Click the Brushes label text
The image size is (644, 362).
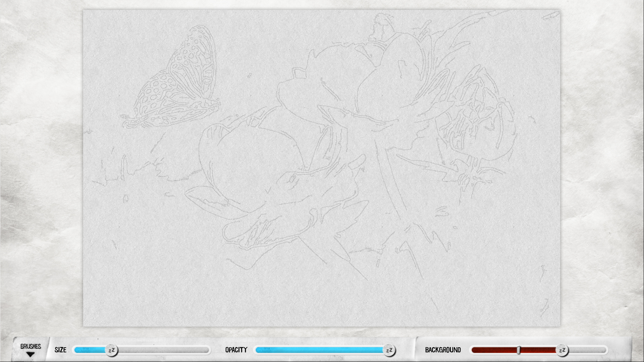[31, 346]
